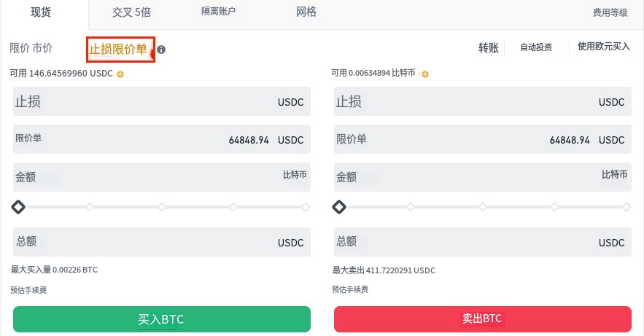Click the plus icon next to available USDC
Screen dimensions: 644x336
pyautogui.click(x=120, y=74)
